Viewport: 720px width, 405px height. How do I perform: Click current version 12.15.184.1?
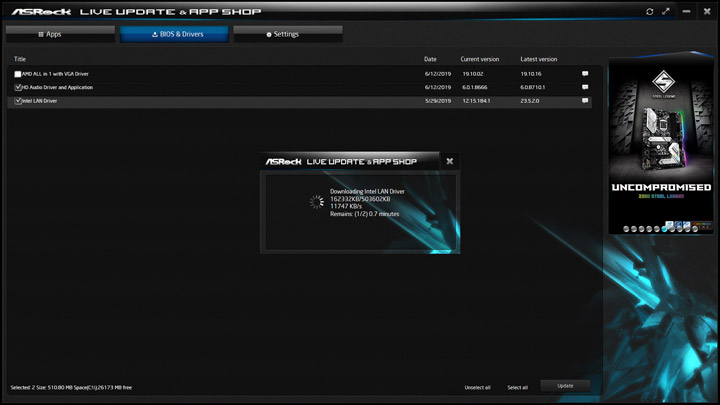click(x=476, y=101)
